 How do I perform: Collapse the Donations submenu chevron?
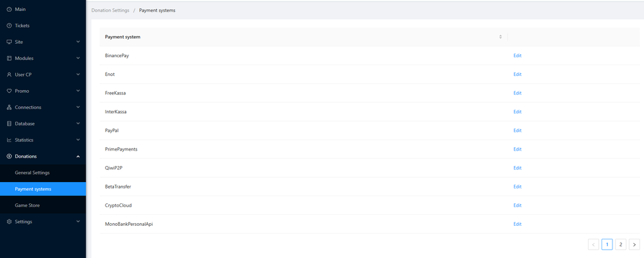pos(78,156)
